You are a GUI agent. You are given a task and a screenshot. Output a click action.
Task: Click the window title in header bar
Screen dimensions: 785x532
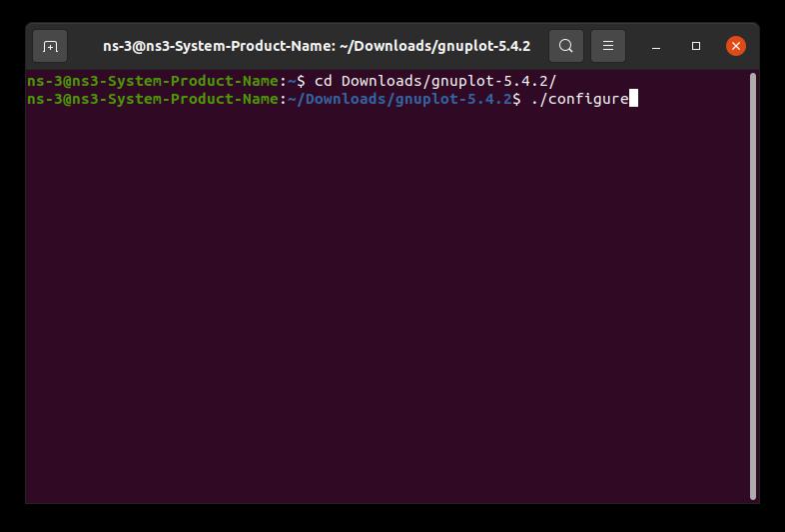click(317, 46)
